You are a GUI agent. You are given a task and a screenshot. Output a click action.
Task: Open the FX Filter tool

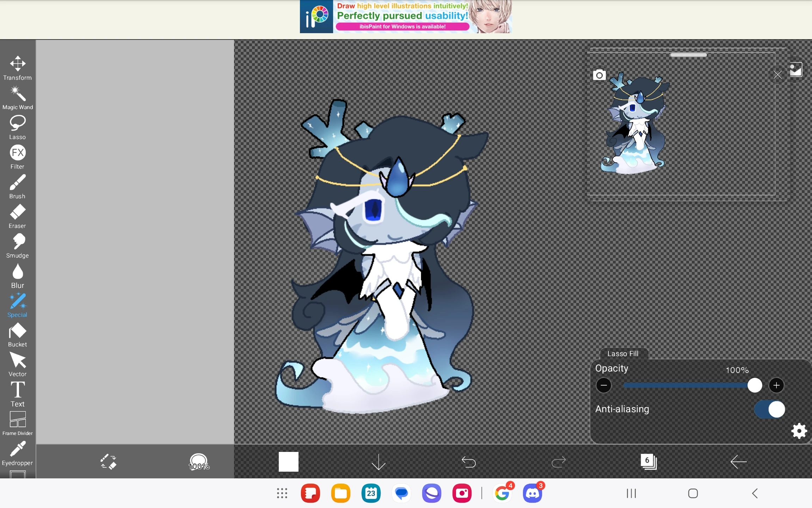[x=17, y=157]
